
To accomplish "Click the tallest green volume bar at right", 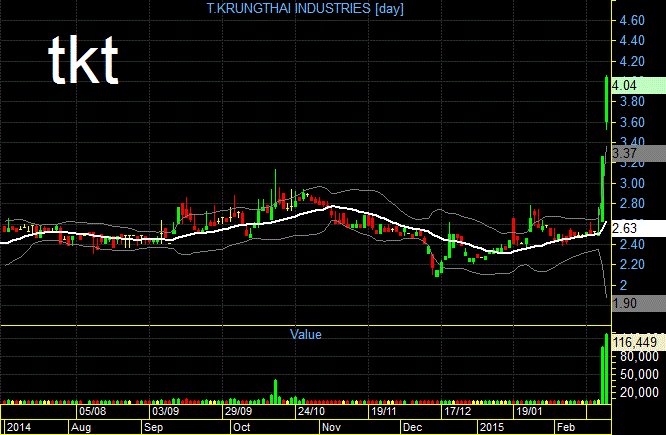I will coord(607,368).
